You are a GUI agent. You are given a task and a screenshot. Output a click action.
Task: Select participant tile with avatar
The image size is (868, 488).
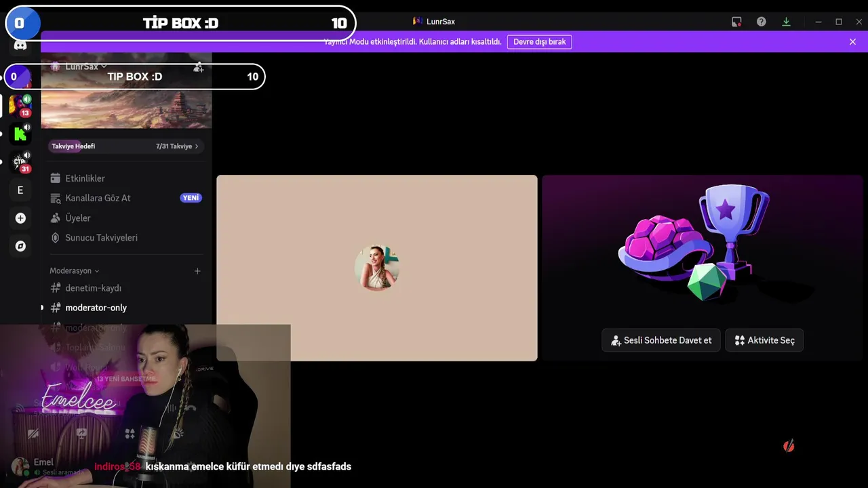click(x=377, y=268)
